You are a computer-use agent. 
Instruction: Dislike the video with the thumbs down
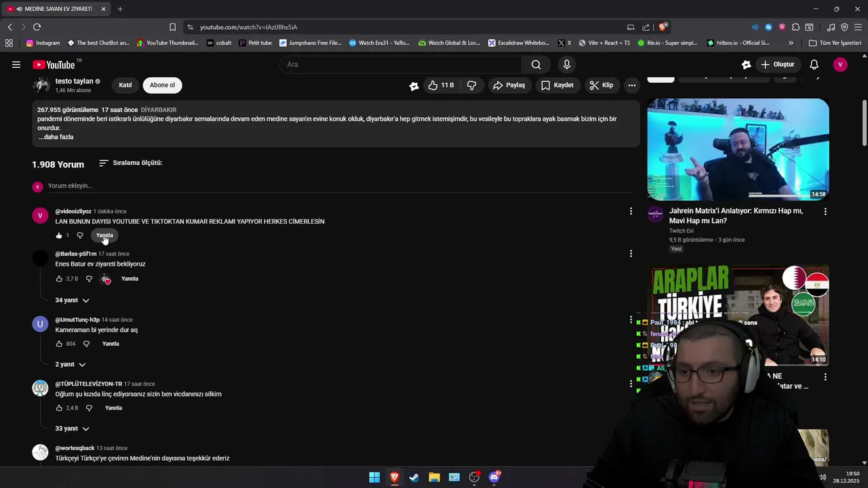(x=472, y=85)
